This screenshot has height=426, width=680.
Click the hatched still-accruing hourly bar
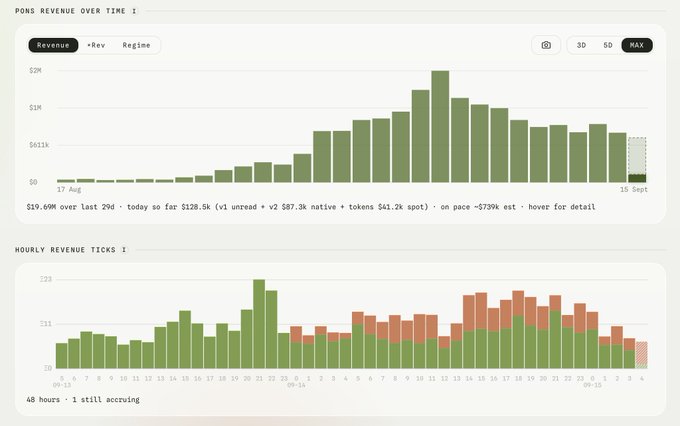pyautogui.click(x=642, y=355)
